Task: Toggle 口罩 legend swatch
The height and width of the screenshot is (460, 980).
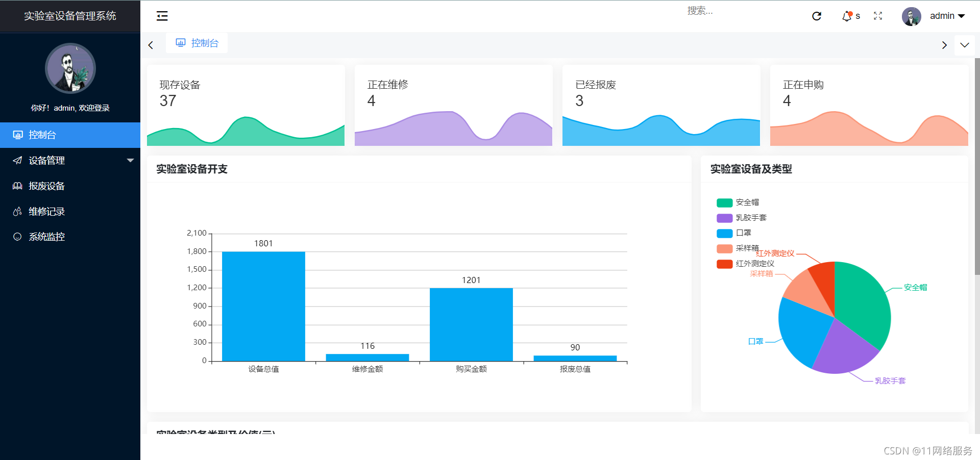Action: click(x=724, y=234)
